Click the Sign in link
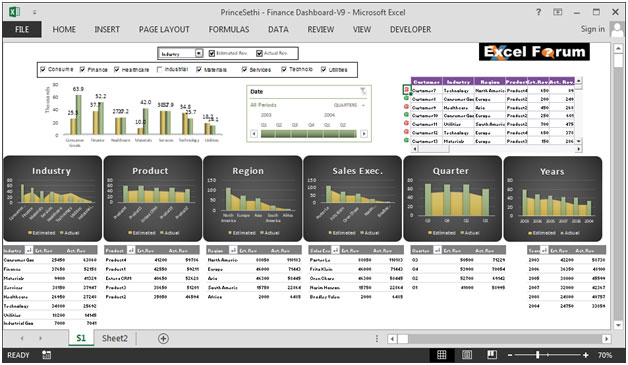This screenshot has height=365, width=628. [593, 29]
